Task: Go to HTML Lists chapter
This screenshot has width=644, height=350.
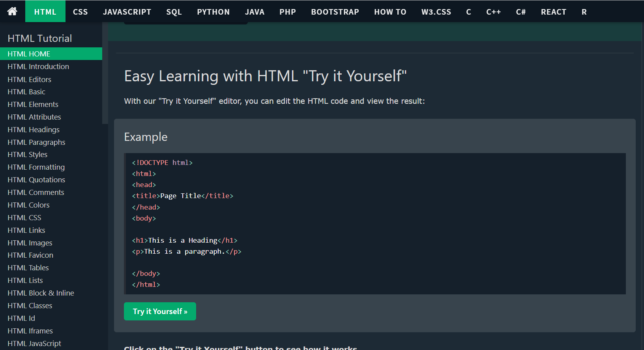Action: (51, 280)
